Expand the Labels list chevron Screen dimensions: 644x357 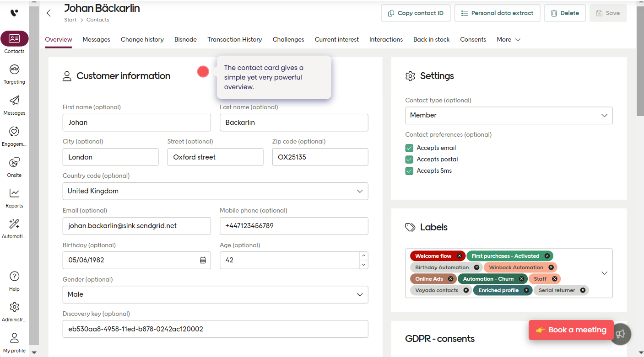tap(604, 273)
